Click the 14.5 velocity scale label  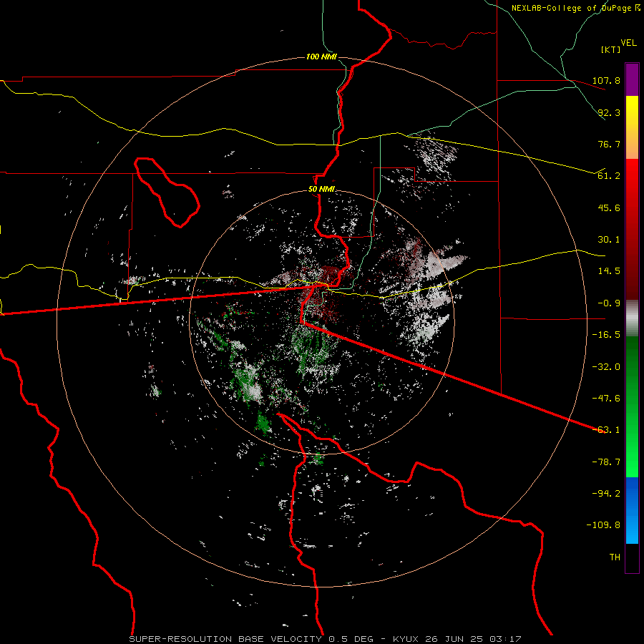[609, 271]
